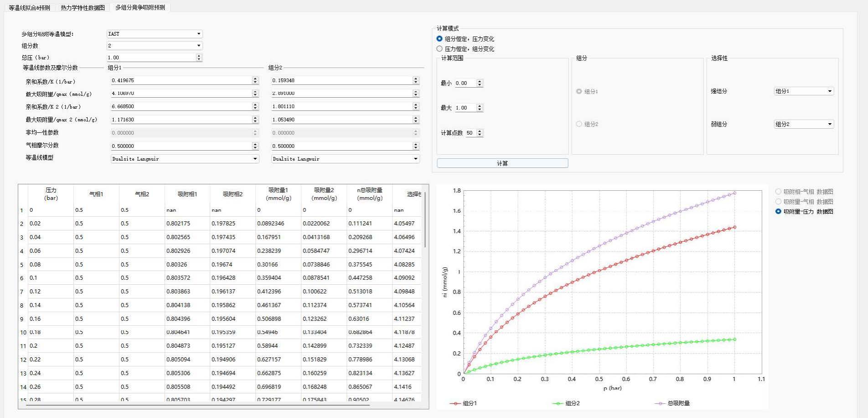Switch to the 等温线拟合与预测 tab
868x418 pixels.
pyautogui.click(x=29, y=8)
